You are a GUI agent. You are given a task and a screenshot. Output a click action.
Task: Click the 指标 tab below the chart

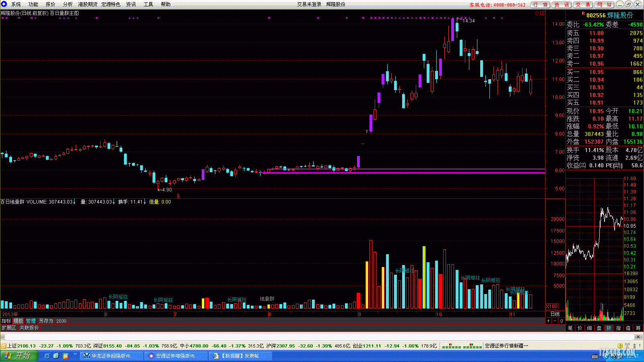(x=6, y=321)
